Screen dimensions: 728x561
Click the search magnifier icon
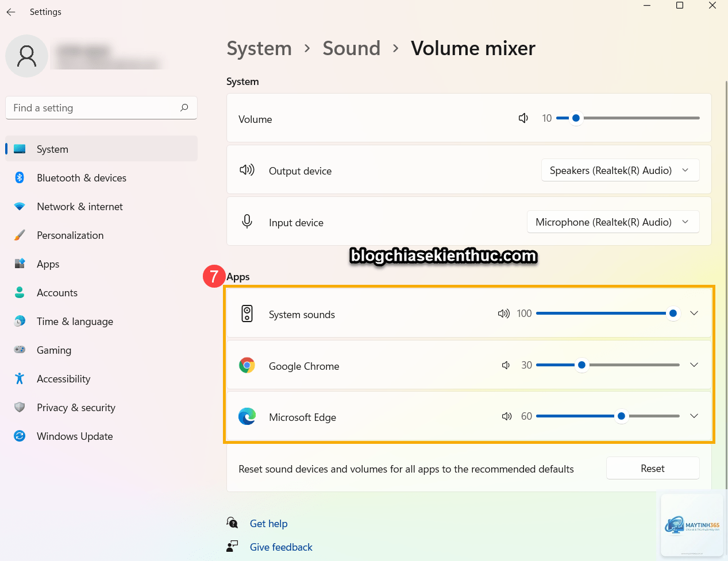(184, 107)
